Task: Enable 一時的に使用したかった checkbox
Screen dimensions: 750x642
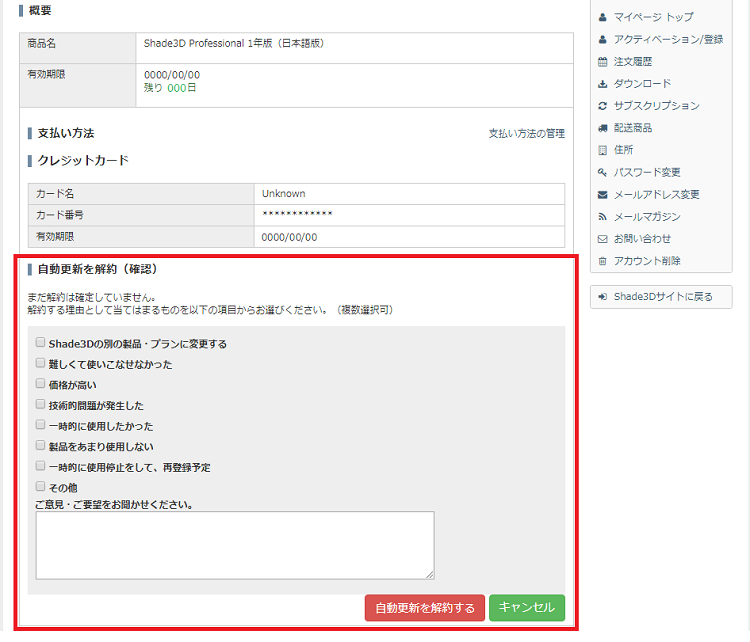Action: pos(40,425)
